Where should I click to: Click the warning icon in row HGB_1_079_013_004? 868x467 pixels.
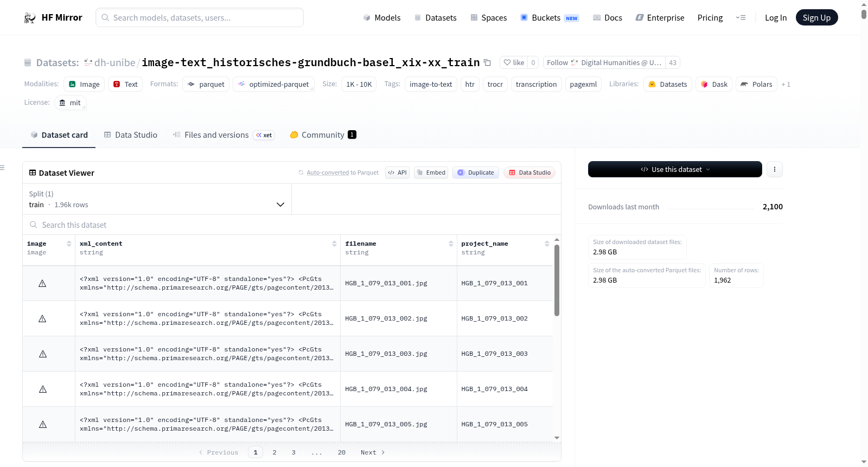click(42, 389)
